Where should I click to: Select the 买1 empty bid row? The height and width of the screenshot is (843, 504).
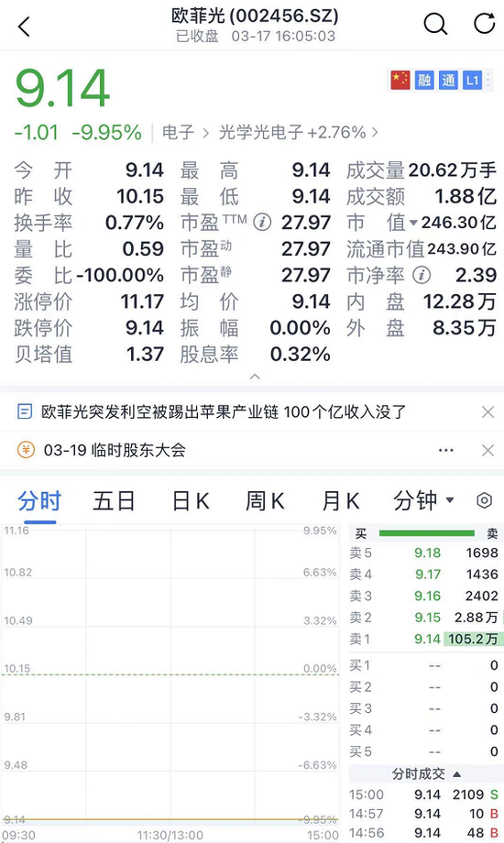click(x=425, y=665)
